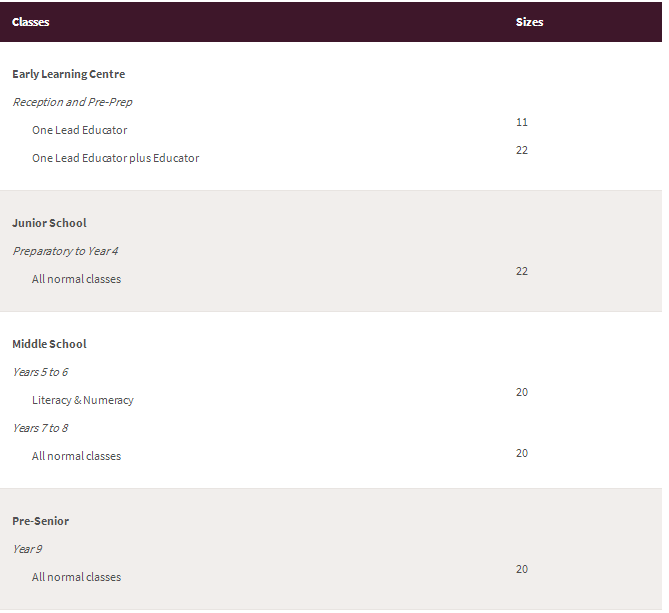Click the Junior School size value 22

click(x=522, y=271)
